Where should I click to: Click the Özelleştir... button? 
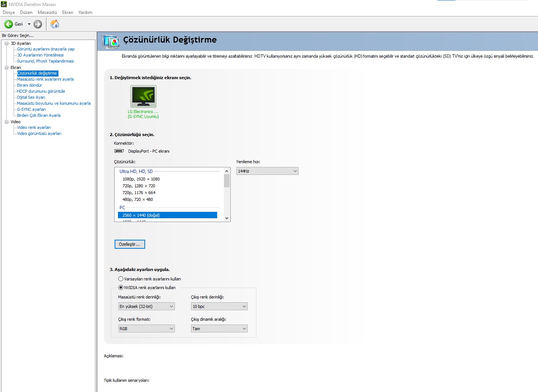(x=130, y=244)
